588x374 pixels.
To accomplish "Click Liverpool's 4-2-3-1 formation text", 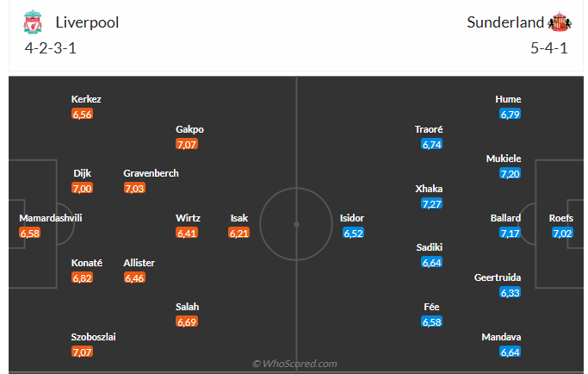I will pyautogui.click(x=50, y=48).
